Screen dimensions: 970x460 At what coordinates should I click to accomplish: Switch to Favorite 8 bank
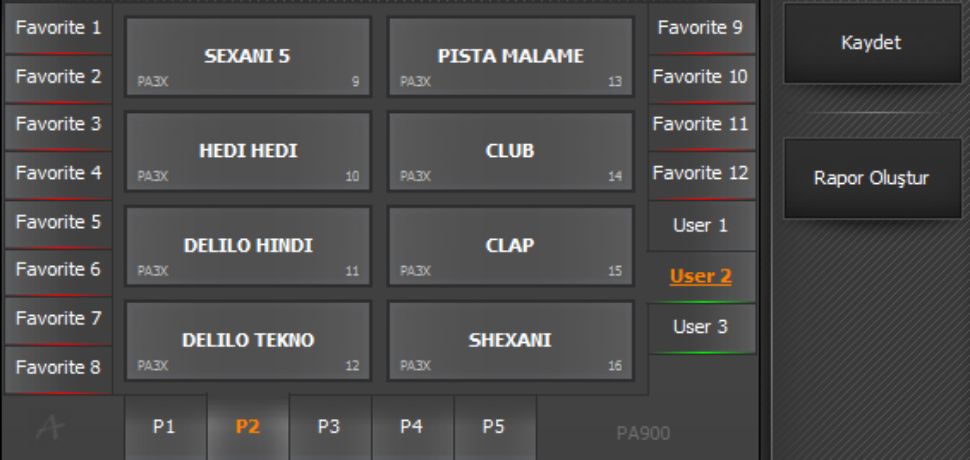click(x=55, y=368)
